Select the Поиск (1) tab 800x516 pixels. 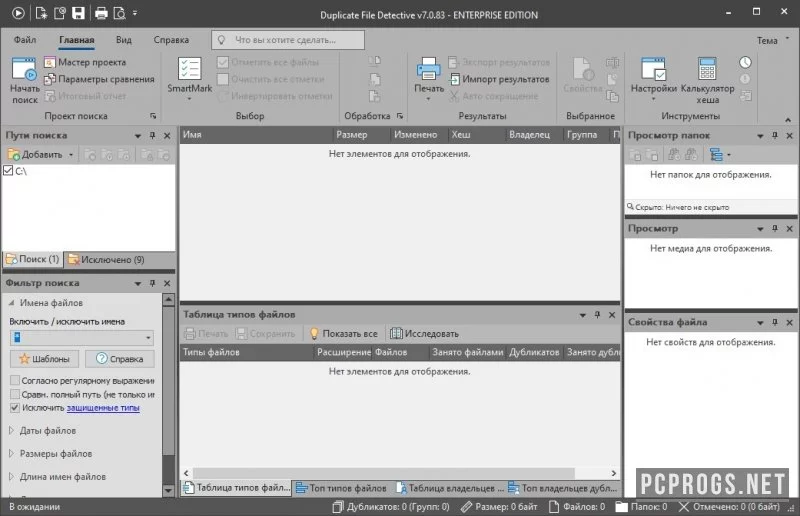point(33,259)
